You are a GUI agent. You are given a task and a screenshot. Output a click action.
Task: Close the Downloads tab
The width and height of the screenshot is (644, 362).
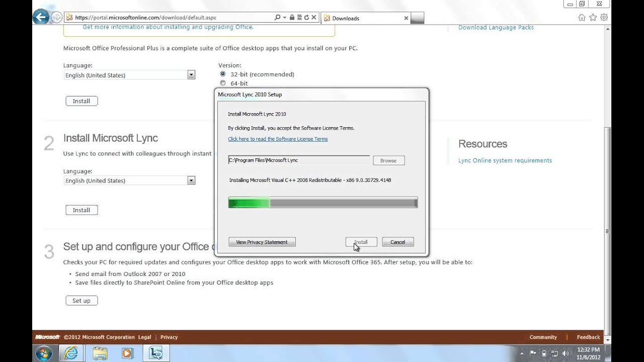[406, 18]
